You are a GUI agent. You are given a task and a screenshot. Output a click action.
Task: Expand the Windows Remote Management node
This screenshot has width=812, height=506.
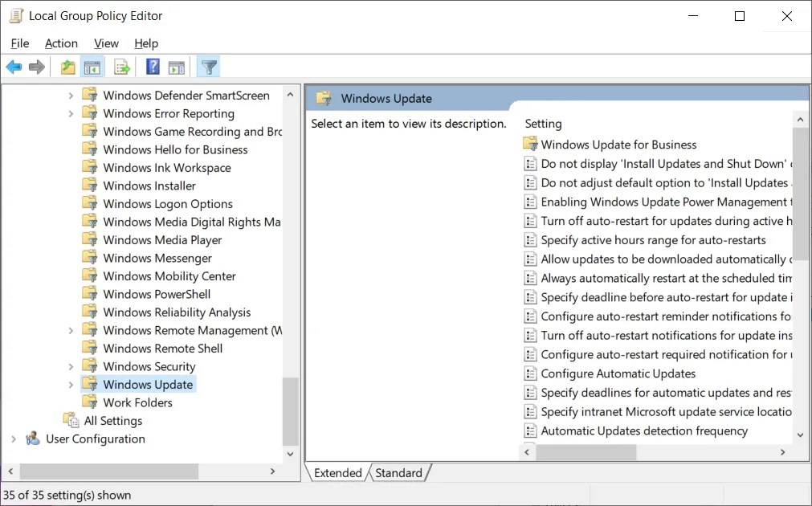72,329
